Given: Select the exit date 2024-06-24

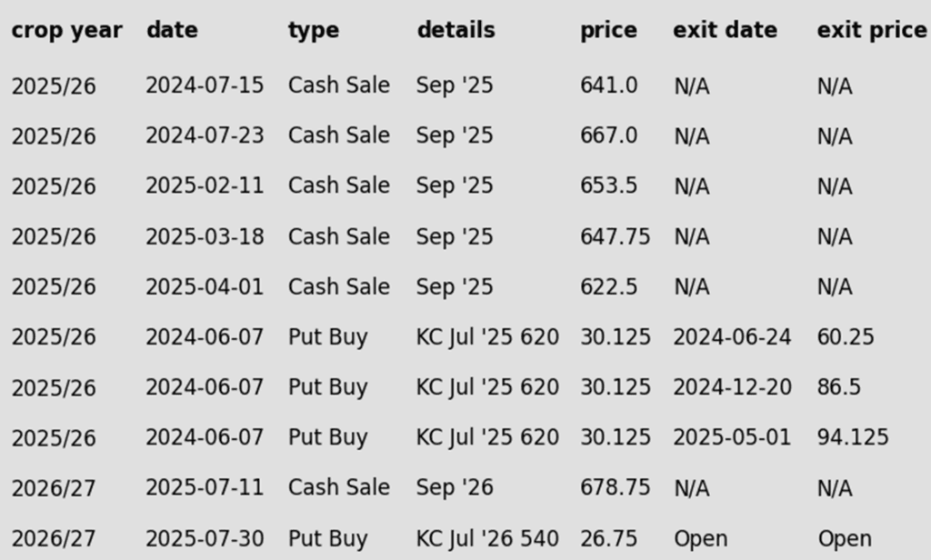Looking at the screenshot, I should 732,337.
